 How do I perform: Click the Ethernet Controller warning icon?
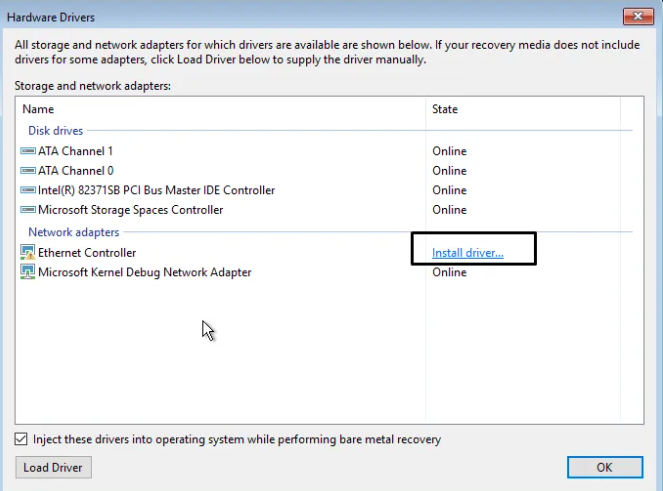28,253
